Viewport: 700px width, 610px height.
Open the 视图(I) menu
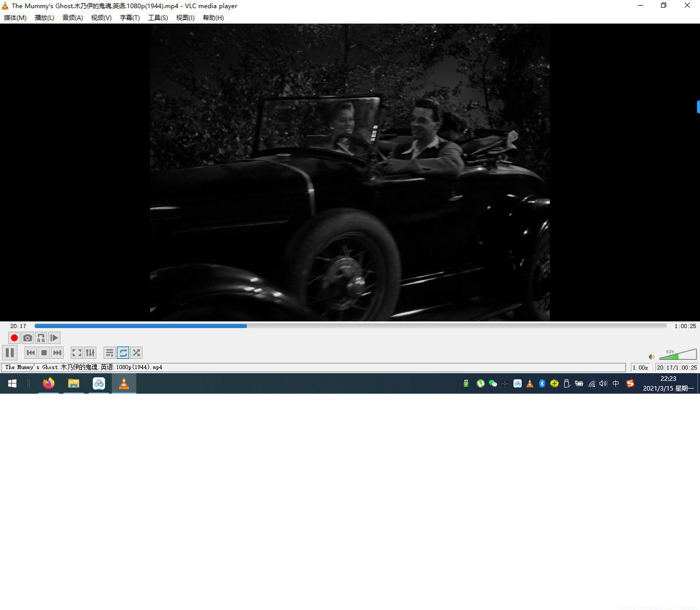tap(185, 17)
